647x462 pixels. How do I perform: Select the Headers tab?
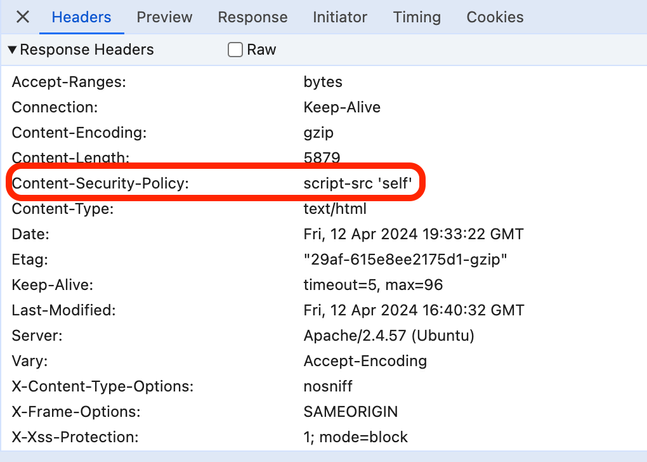[81, 17]
